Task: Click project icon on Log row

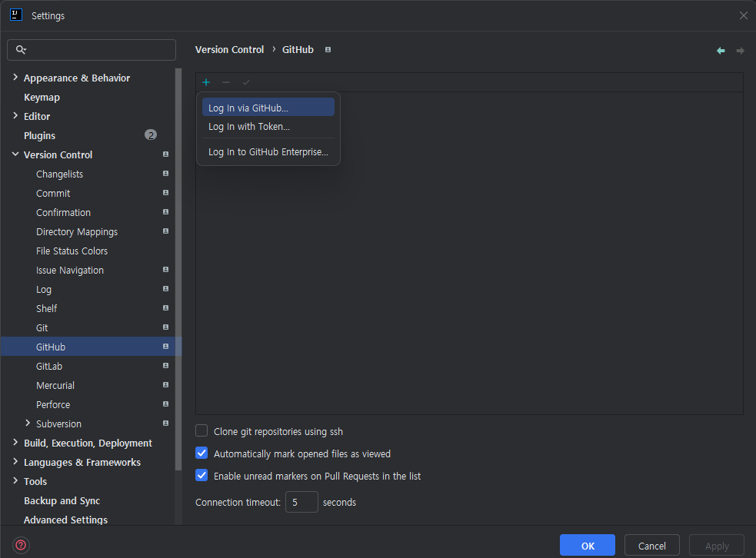Action: [x=166, y=289]
